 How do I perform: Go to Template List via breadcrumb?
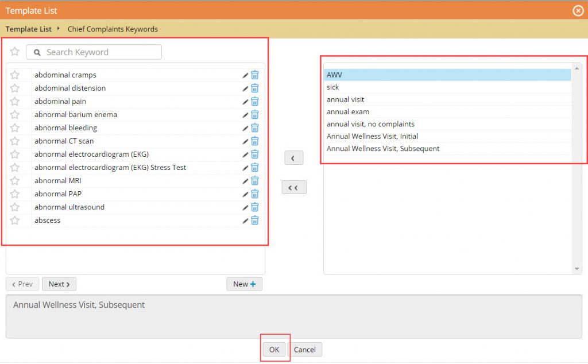(x=28, y=29)
